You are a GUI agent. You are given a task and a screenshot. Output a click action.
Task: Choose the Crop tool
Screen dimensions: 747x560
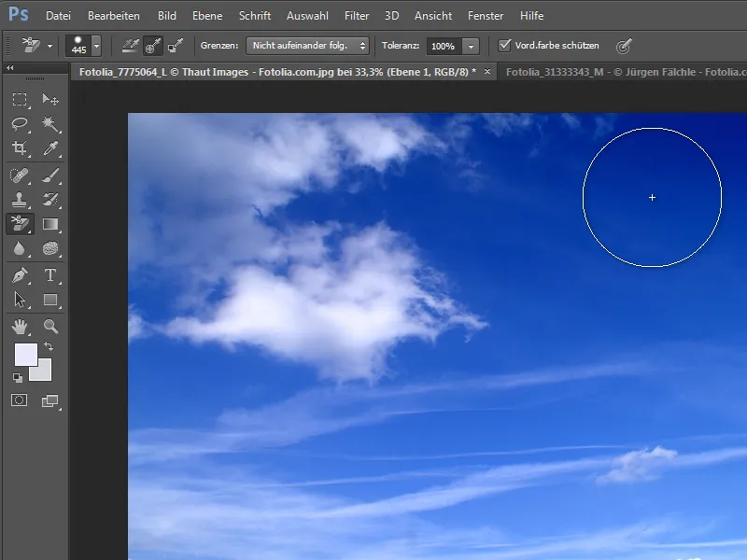coord(20,148)
